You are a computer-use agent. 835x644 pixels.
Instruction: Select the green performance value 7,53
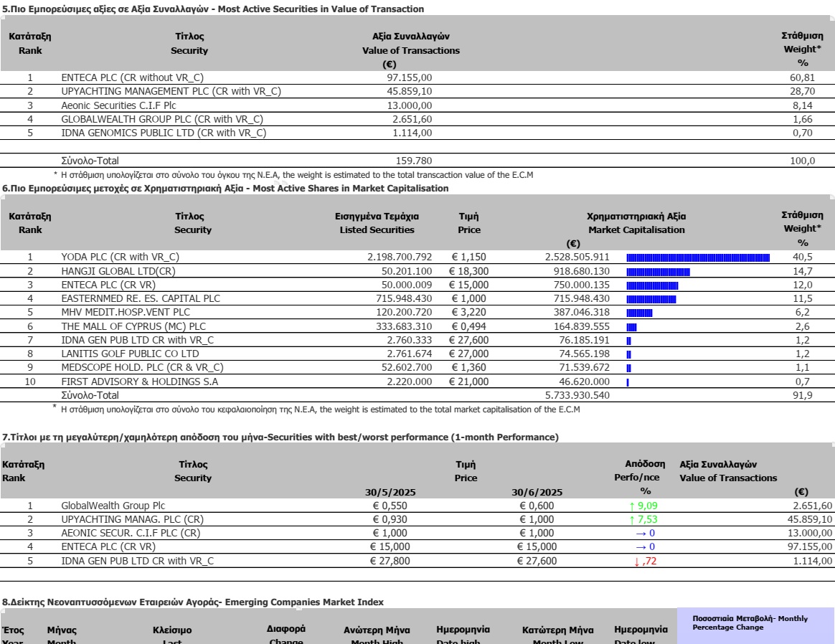(643, 519)
